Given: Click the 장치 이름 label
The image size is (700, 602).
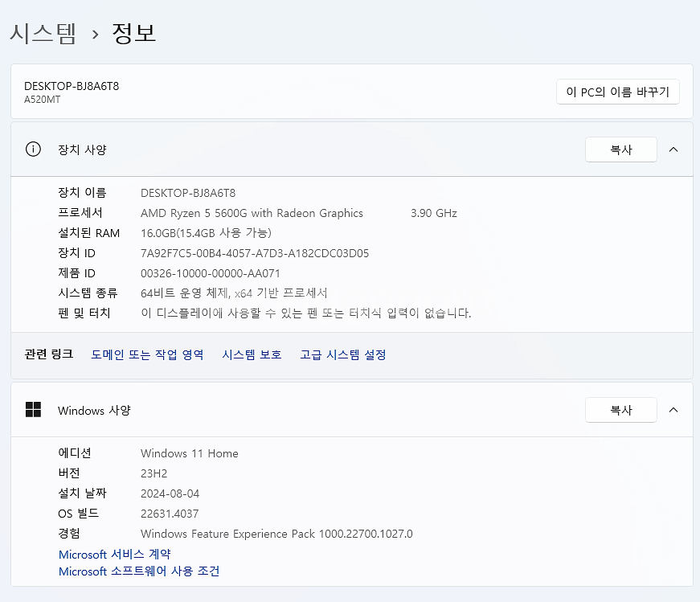Looking at the screenshot, I should pyautogui.click(x=82, y=193).
